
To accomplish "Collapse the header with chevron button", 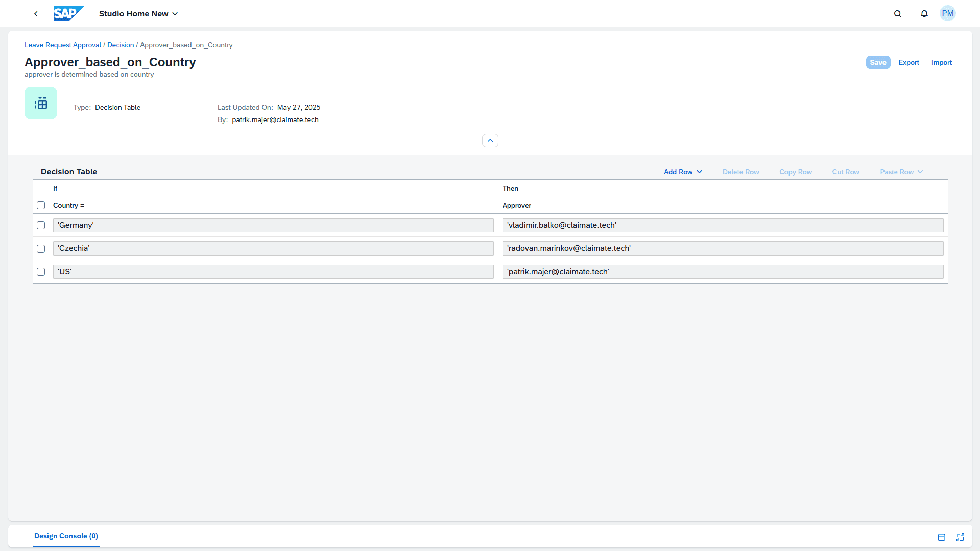I will (x=490, y=140).
